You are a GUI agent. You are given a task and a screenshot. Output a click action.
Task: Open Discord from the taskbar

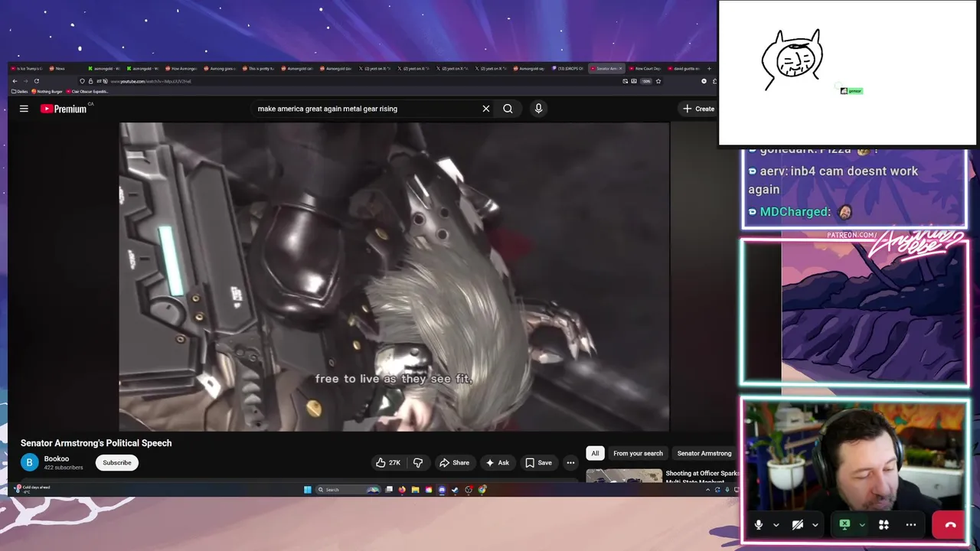(442, 490)
